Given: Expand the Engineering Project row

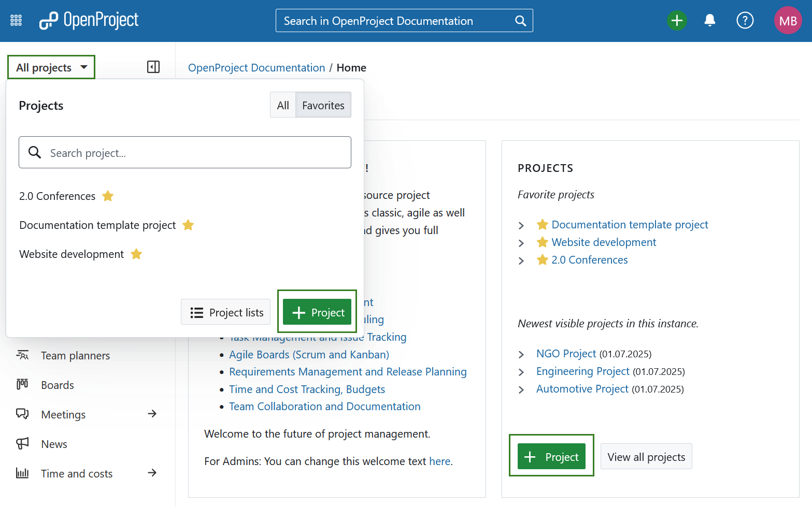Looking at the screenshot, I should tap(521, 372).
